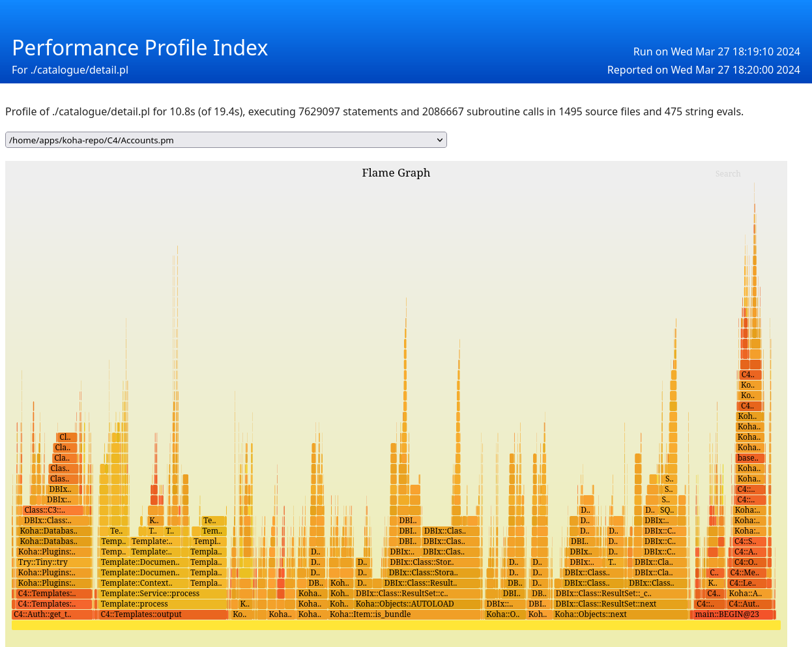Select the Koha::Item::is_bundle frame
This screenshot has height=647, width=812.
point(404,614)
